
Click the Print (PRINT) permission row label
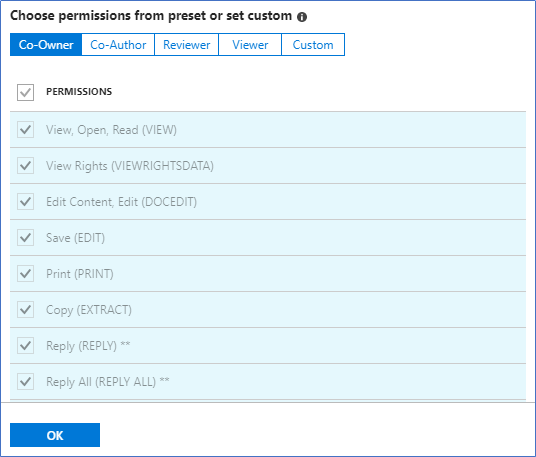80,274
